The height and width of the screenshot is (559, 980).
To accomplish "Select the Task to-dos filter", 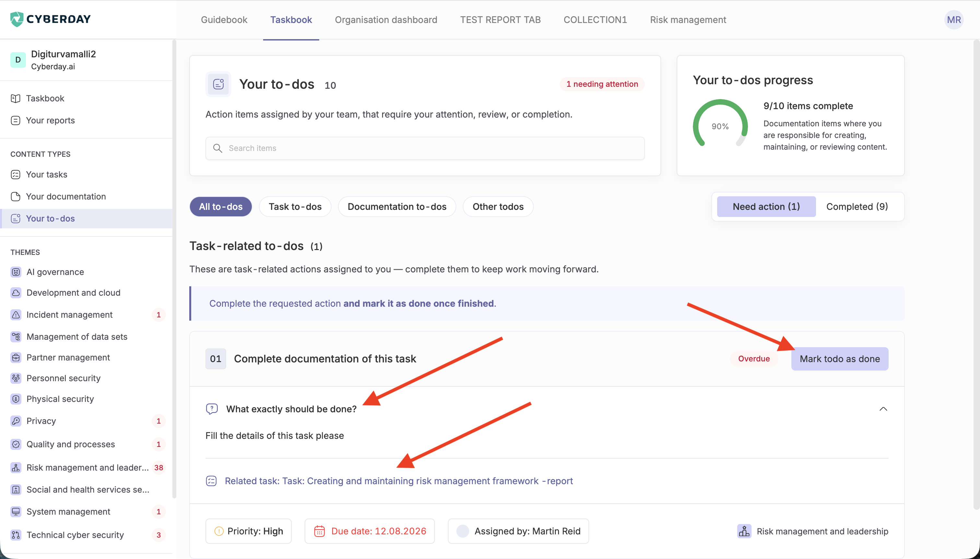I will [x=295, y=207].
